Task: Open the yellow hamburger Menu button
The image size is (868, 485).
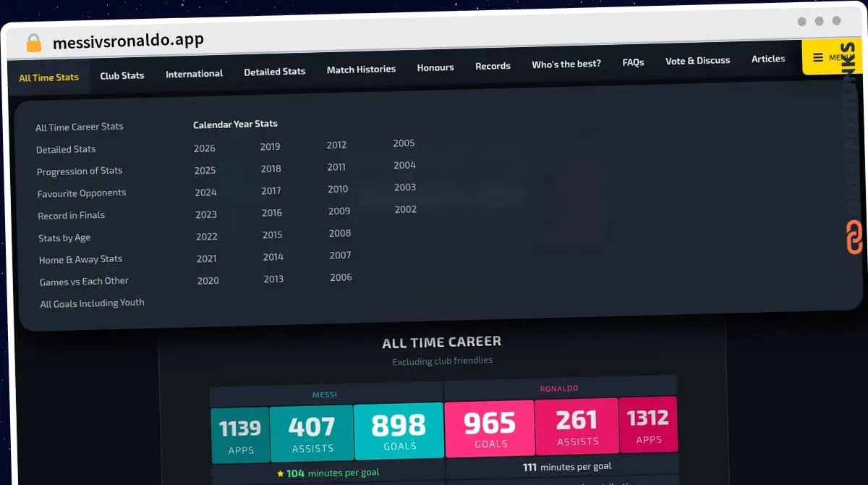Action: coord(832,57)
